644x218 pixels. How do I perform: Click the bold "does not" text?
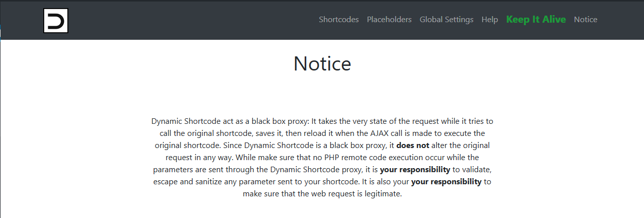(x=413, y=146)
